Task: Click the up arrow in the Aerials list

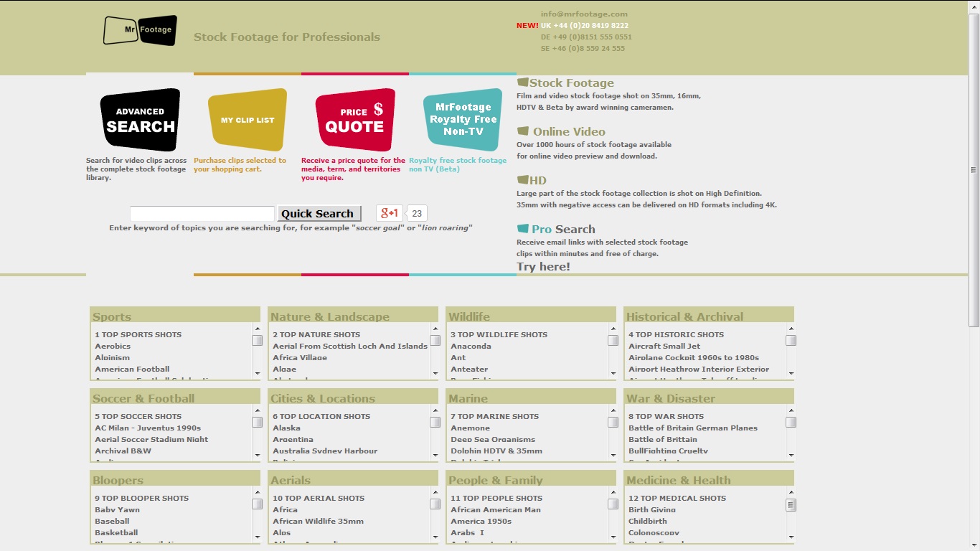Action: point(435,493)
